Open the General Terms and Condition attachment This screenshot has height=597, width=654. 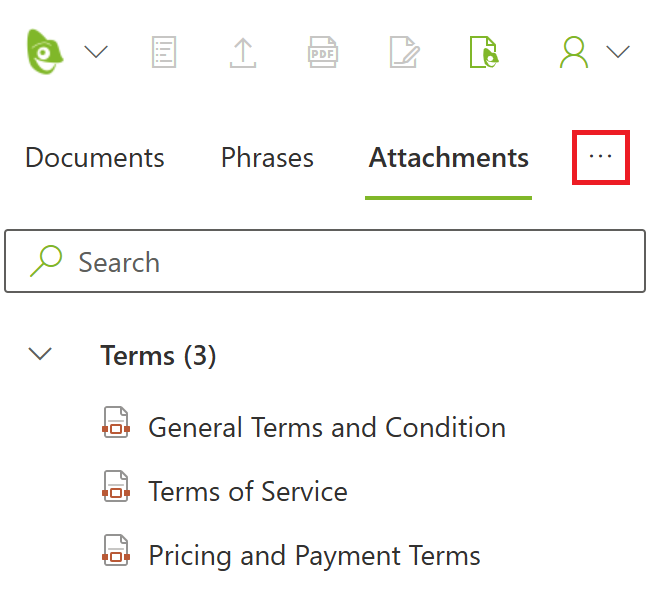pyautogui.click(x=326, y=428)
